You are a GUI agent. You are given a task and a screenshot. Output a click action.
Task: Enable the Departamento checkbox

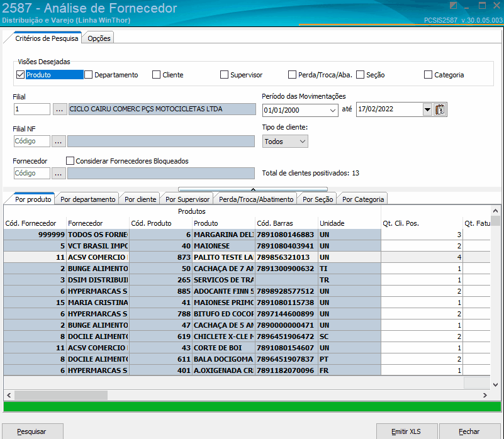(88, 75)
